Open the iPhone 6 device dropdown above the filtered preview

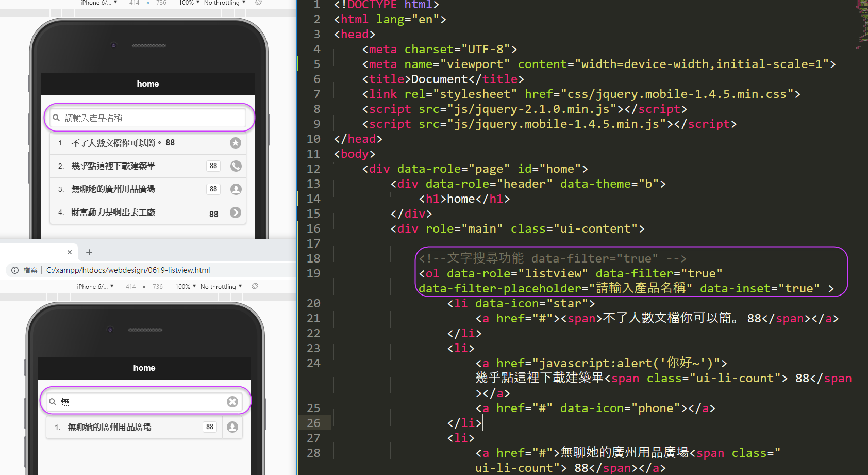point(95,287)
